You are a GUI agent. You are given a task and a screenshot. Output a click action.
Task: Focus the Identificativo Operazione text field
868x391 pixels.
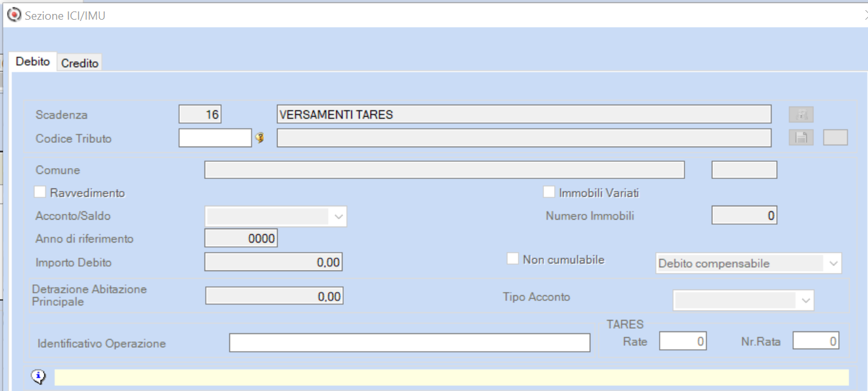pos(409,343)
